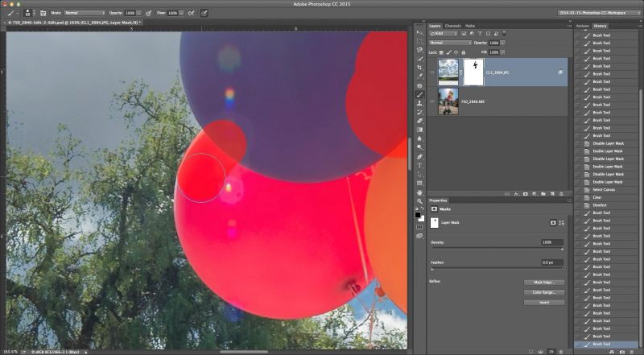
Task: Toggle the layer filter on/off switch
Action: 505,33
